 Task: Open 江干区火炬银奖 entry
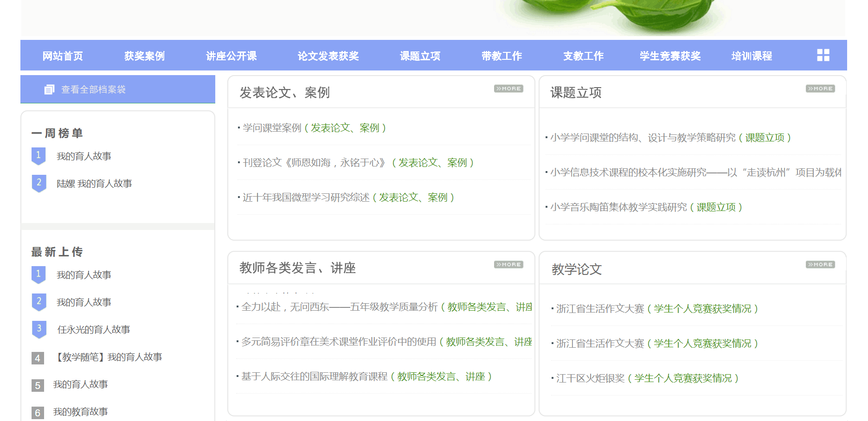590,378
